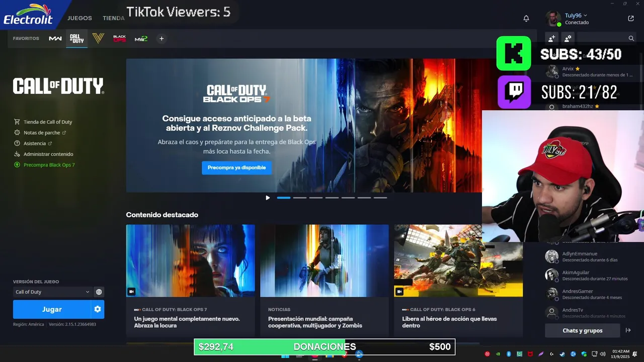Screen dimensions: 644x362
Task: Open Windows notification center bell
Action: tap(635, 354)
